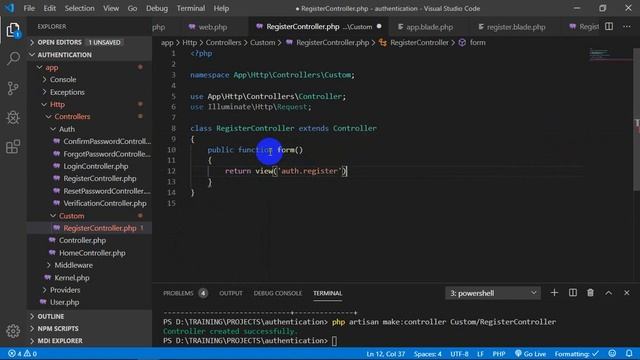Collapse the AUTHENTICATION project section
The height and width of the screenshot is (360, 640).
[x=89, y=55]
